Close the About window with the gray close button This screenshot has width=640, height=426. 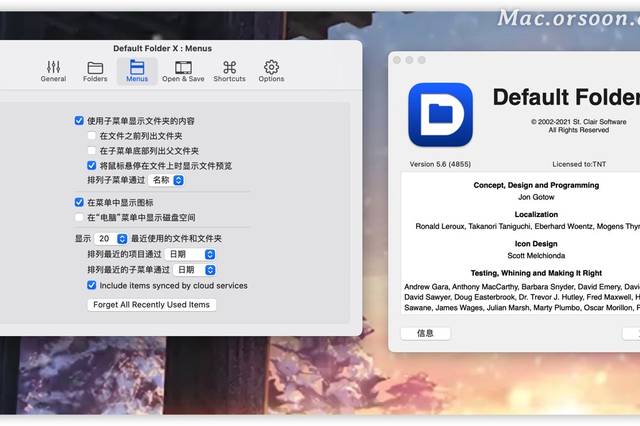click(x=397, y=60)
